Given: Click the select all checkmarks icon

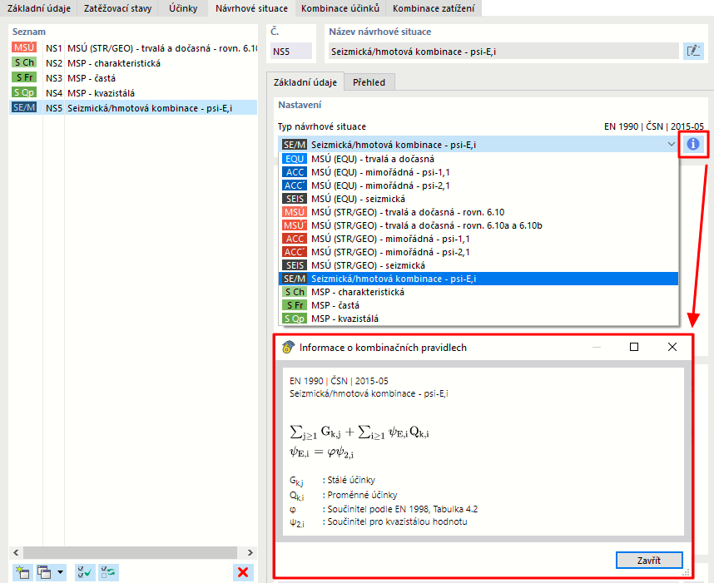Looking at the screenshot, I should click(x=84, y=572).
